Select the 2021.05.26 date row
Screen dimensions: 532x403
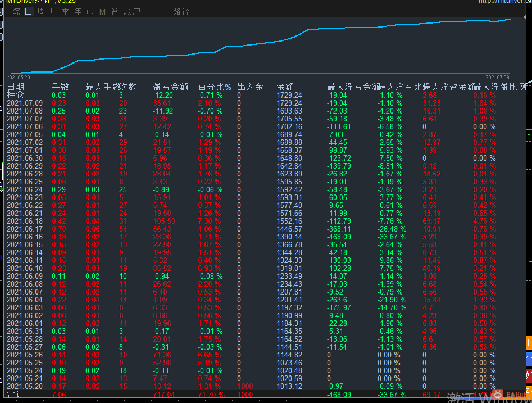coord(25,355)
